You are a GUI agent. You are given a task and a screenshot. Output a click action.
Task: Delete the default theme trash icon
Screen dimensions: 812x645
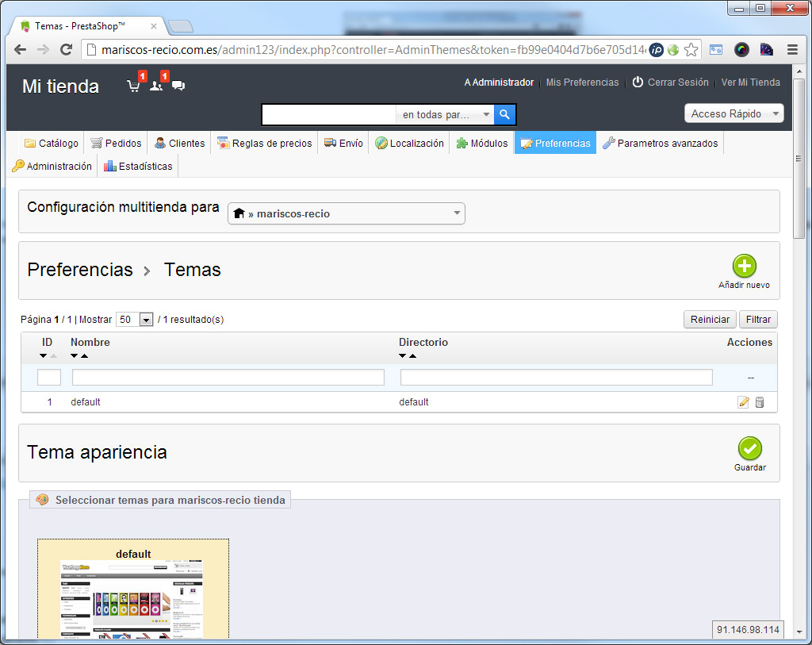pos(759,402)
